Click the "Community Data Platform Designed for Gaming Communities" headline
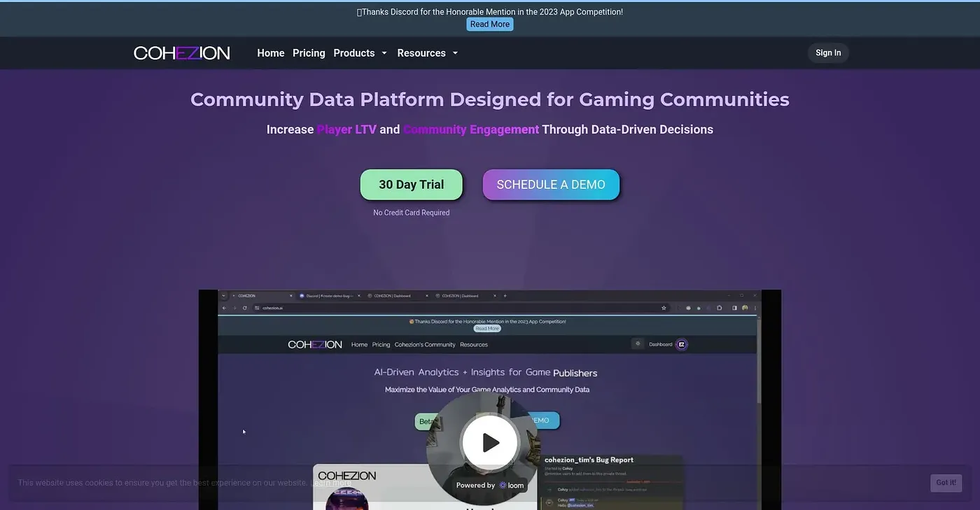Image resolution: width=980 pixels, height=510 pixels. [490, 99]
